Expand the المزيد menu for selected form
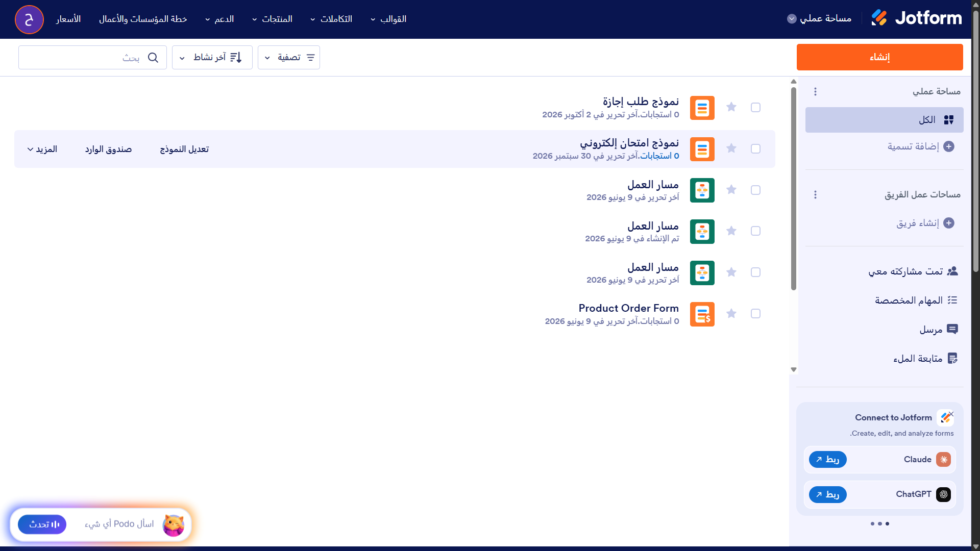 pos(42,149)
